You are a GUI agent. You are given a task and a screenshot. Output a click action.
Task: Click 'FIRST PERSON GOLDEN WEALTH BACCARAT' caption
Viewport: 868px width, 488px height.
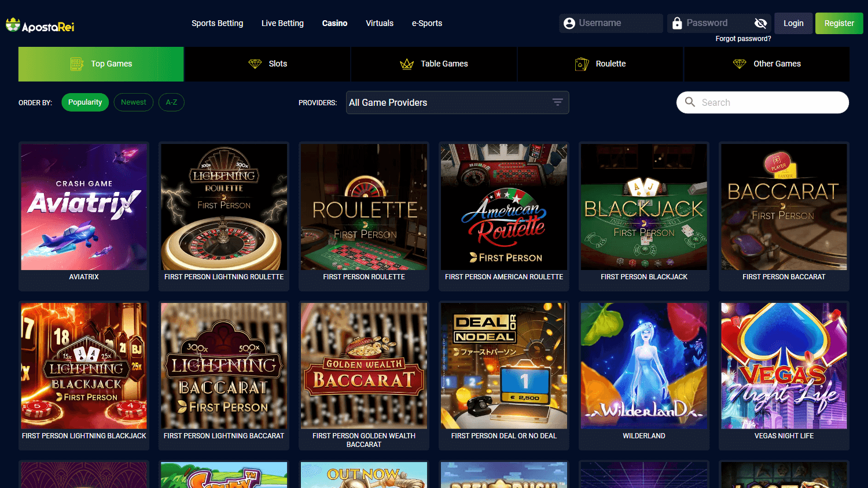pyautogui.click(x=364, y=440)
